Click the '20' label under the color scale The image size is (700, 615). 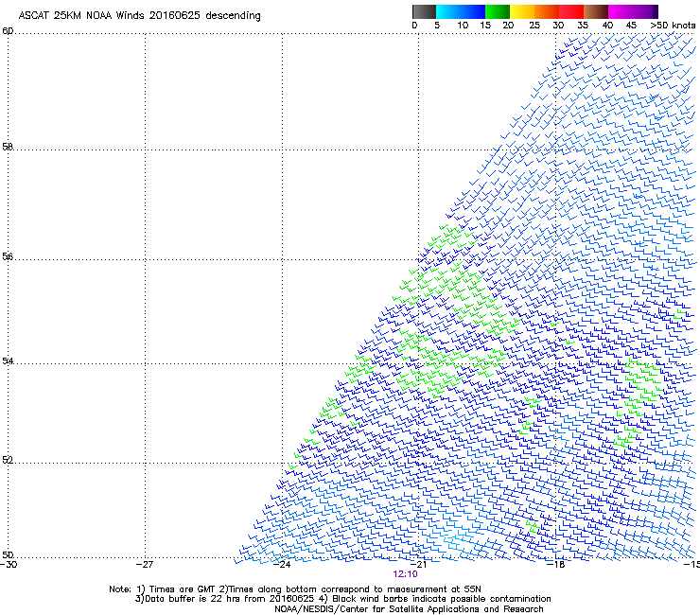pyautogui.click(x=508, y=26)
